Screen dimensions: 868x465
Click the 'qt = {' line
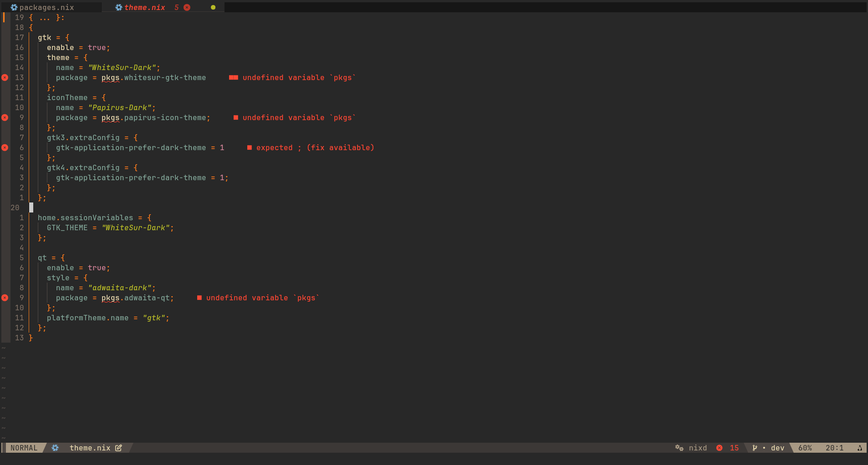(51, 258)
